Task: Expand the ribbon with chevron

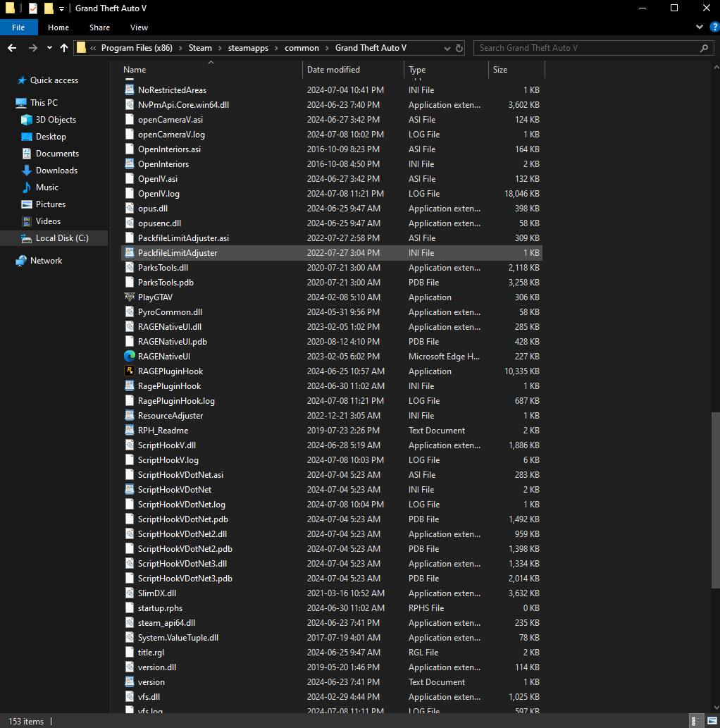Action: pyautogui.click(x=699, y=27)
